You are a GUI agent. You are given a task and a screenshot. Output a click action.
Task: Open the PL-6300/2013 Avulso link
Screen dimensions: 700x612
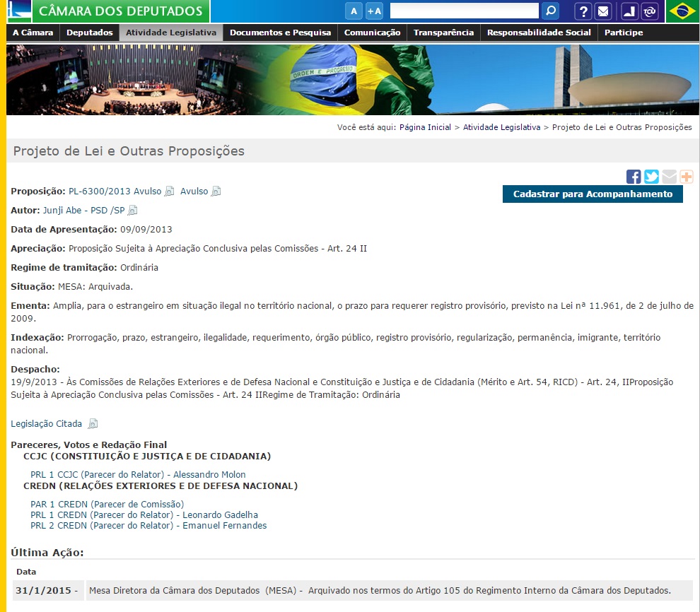click(x=115, y=192)
